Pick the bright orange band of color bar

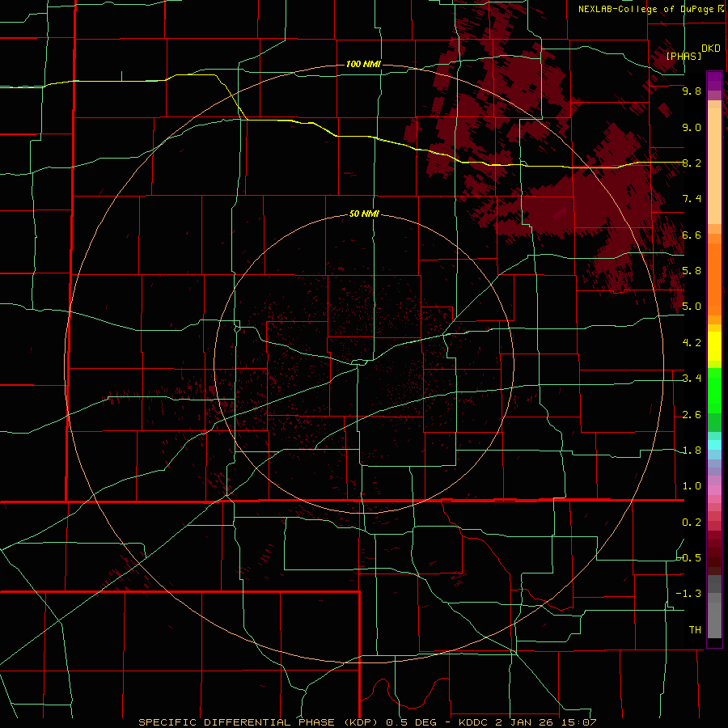coord(714,279)
